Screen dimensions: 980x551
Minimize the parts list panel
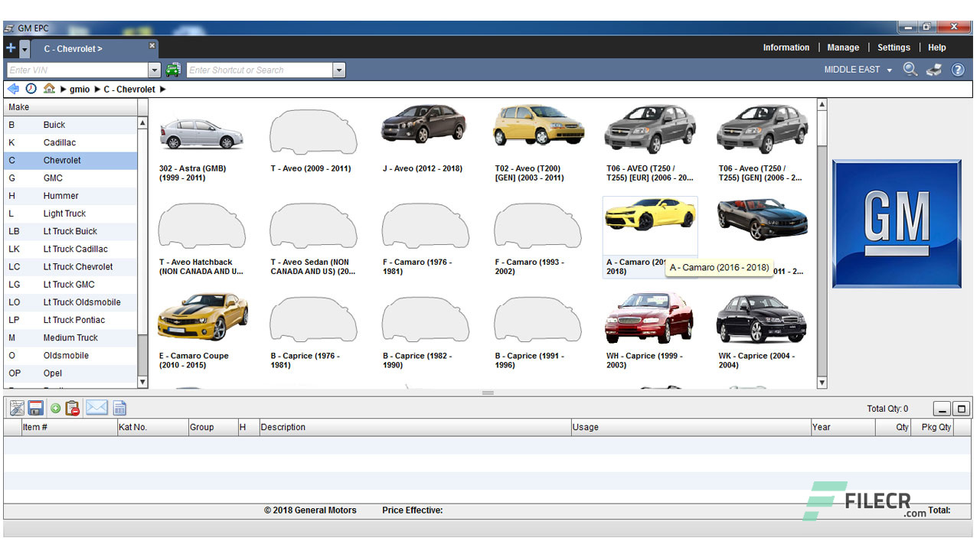coord(942,409)
